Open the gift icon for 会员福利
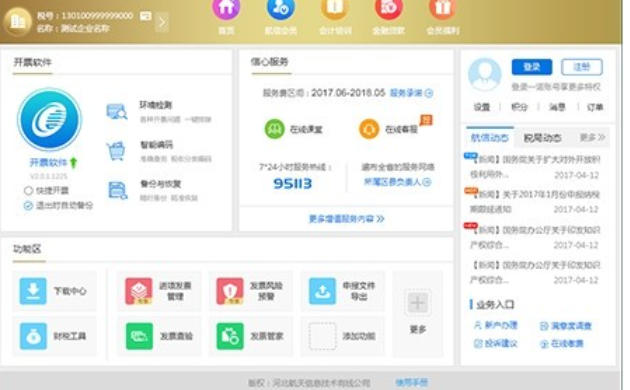This screenshot has height=390, width=630. point(442,8)
